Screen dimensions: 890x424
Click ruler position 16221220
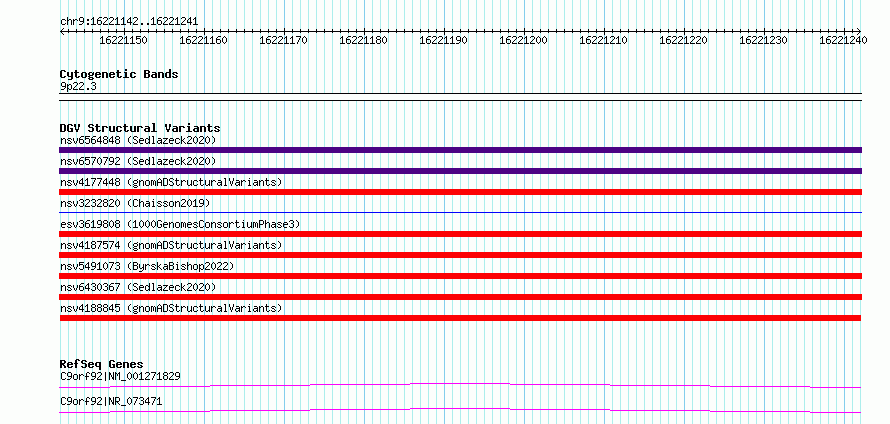(x=683, y=40)
